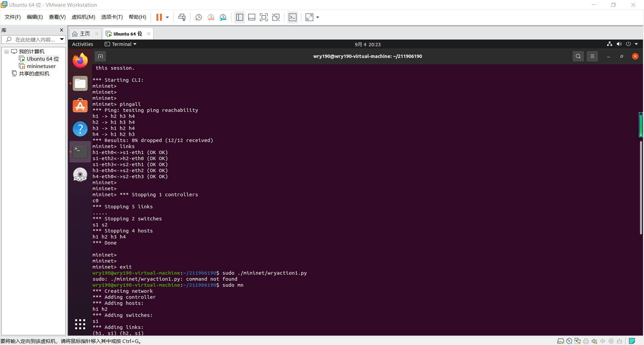The height and width of the screenshot is (345, 644).
Task: Collapse the 我的计算机 tree node
Action: coord(6,52)
